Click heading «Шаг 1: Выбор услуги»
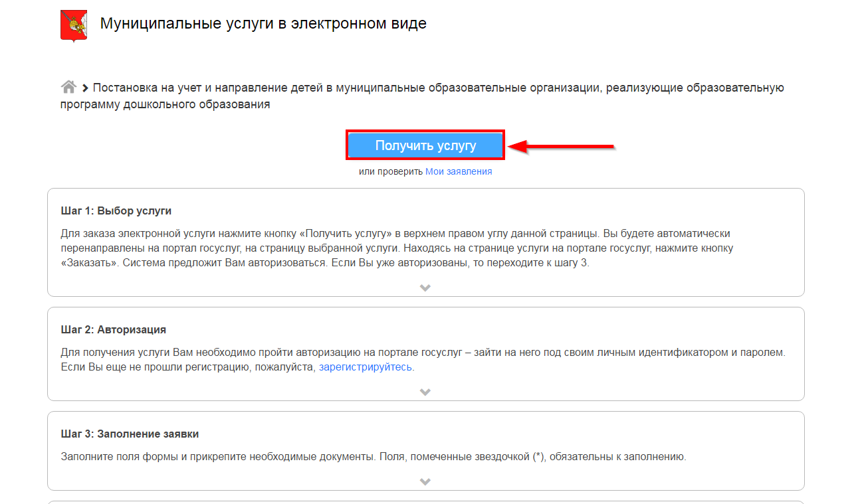Viewport: 864px width, 504px height. 116,211
